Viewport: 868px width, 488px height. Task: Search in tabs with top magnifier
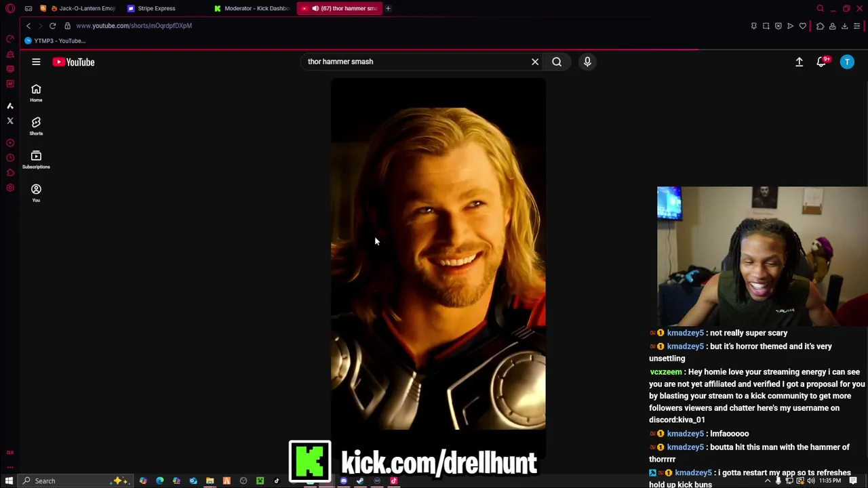tap(820, 8)
